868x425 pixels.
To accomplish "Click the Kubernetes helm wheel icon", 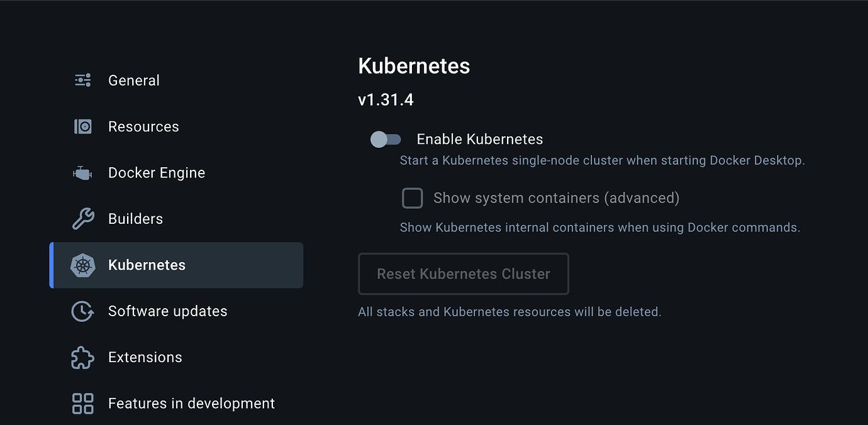I will click(82, 265).
